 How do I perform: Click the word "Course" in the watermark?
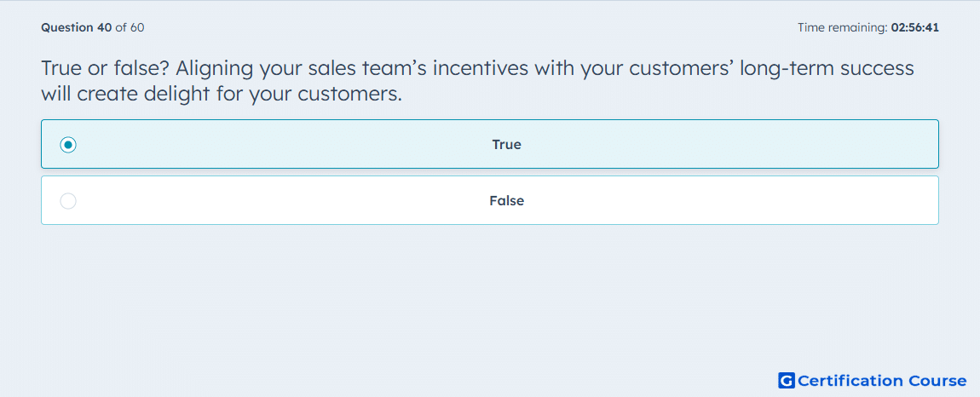[x=937, y=381]
